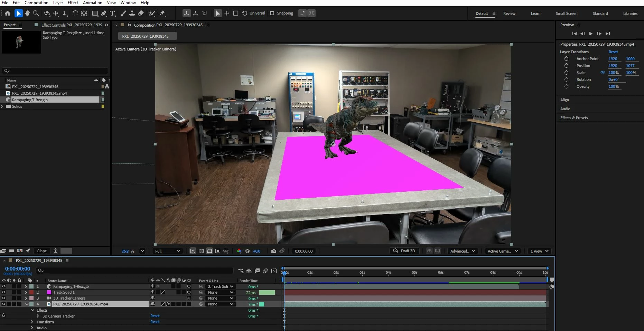Screen dimensions: 644x331
Task: Select the Rectangle shape tool
Action: tap(95, 13)
